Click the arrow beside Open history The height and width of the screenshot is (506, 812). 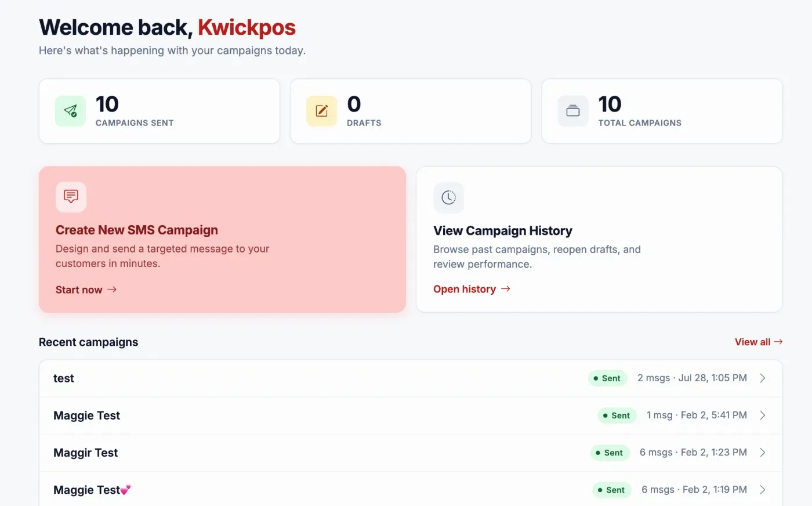[506, 289]
